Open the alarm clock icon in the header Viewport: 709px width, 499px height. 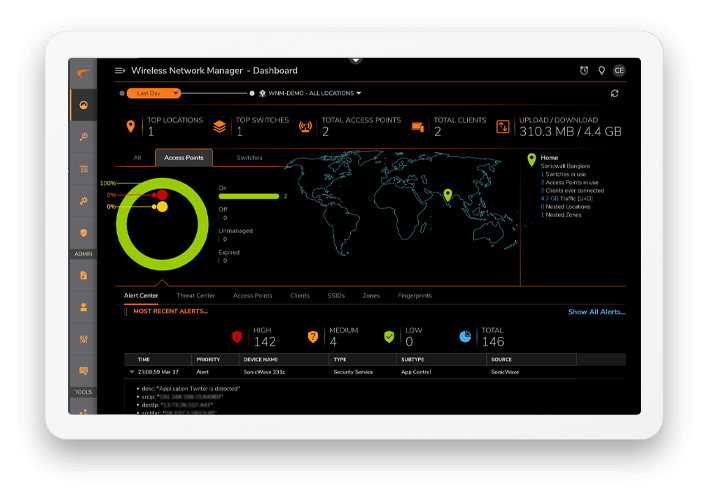pos(584,71)
